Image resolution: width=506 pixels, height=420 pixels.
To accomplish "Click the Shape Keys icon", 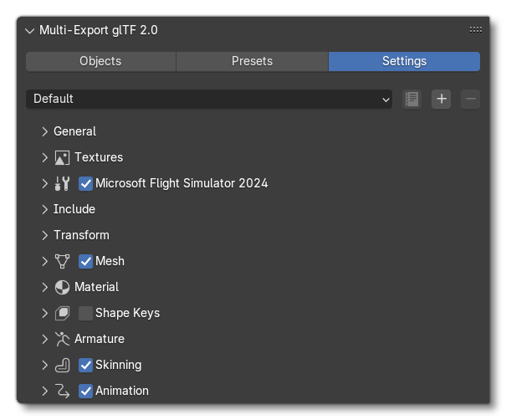I will [x=62, y=314].
